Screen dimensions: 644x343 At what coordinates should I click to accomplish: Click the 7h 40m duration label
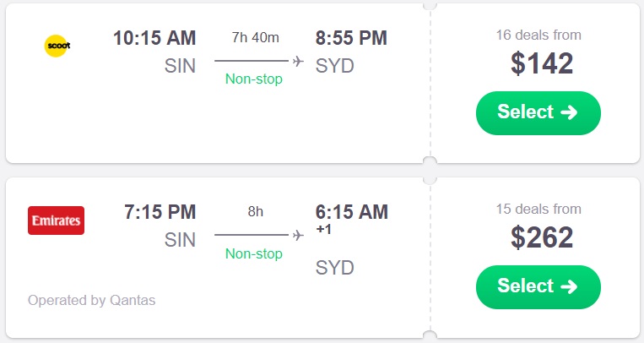click(x=255, y=37)
